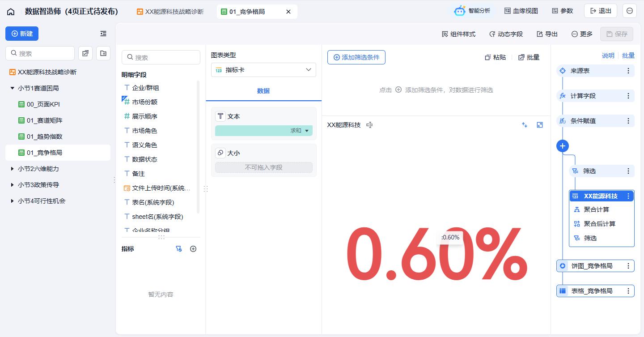The width and height of the screenshot is (644, 337).
Task: Click 添加筛选条件 button
Action: pos(356,57)
